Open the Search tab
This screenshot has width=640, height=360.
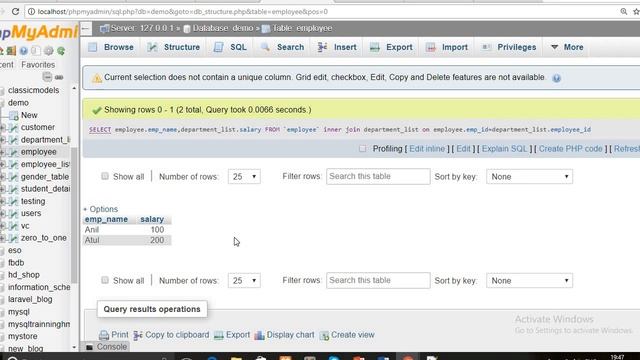(282, 47)
